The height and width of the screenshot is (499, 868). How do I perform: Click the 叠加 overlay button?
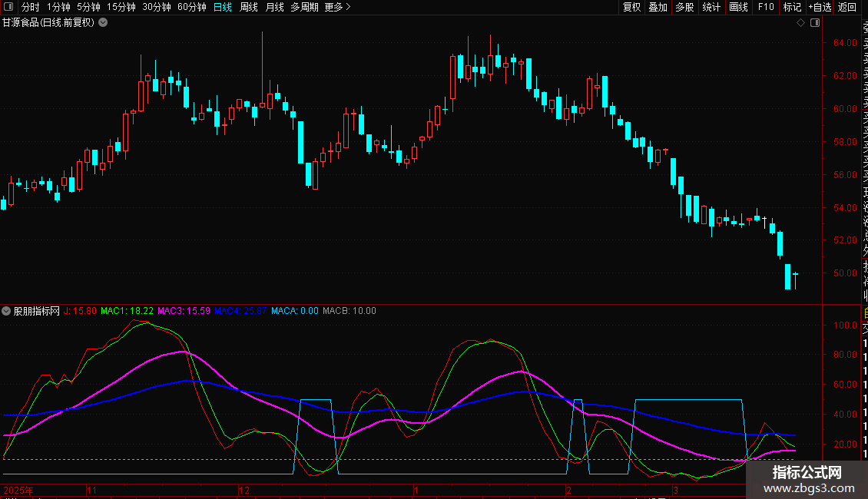(x=658, y=7)
